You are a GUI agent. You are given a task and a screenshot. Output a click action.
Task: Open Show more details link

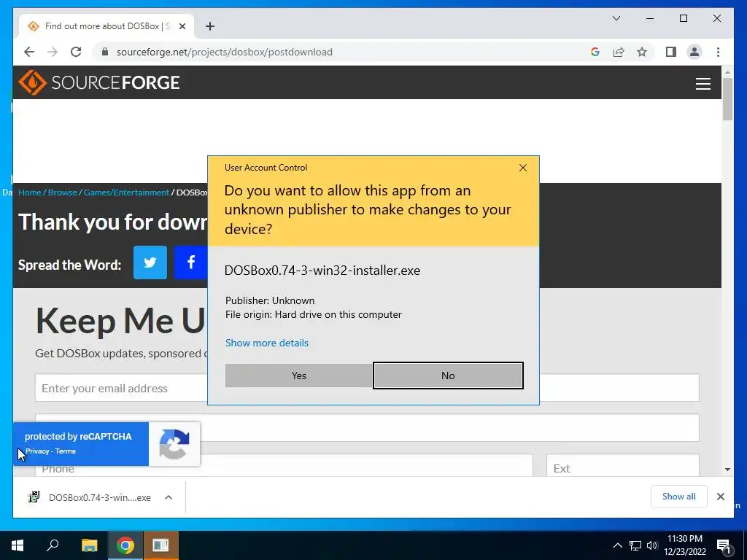[267, 343]
